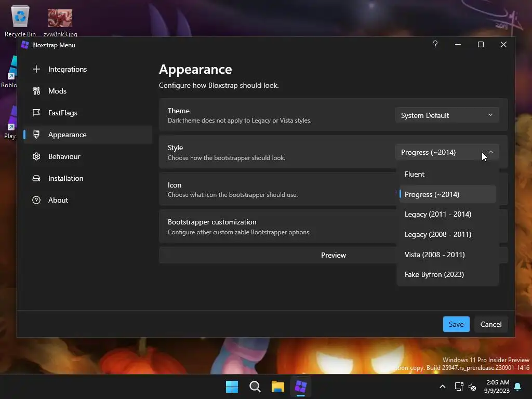Cancel changes with Cancel button
Screen dimensions: 532x399
point(490,324)
